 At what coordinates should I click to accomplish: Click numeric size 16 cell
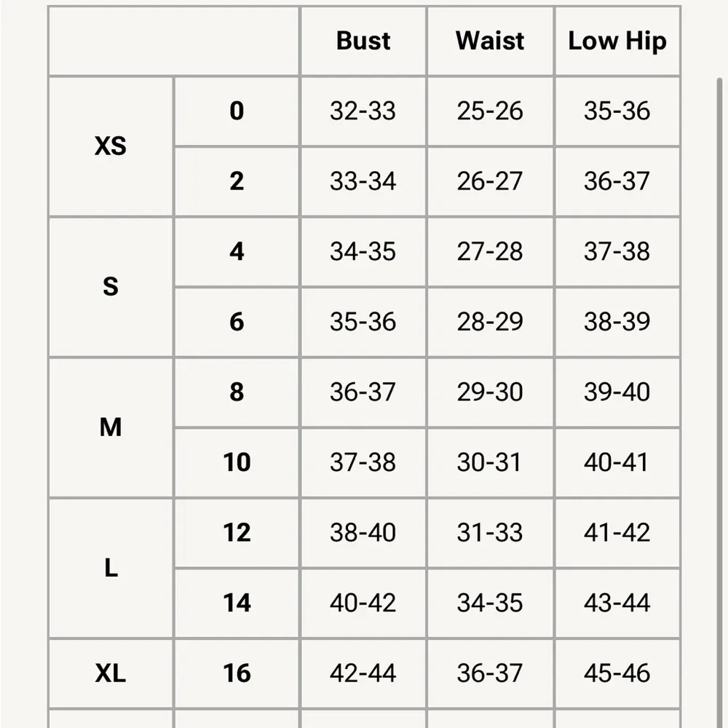(237, 673)
